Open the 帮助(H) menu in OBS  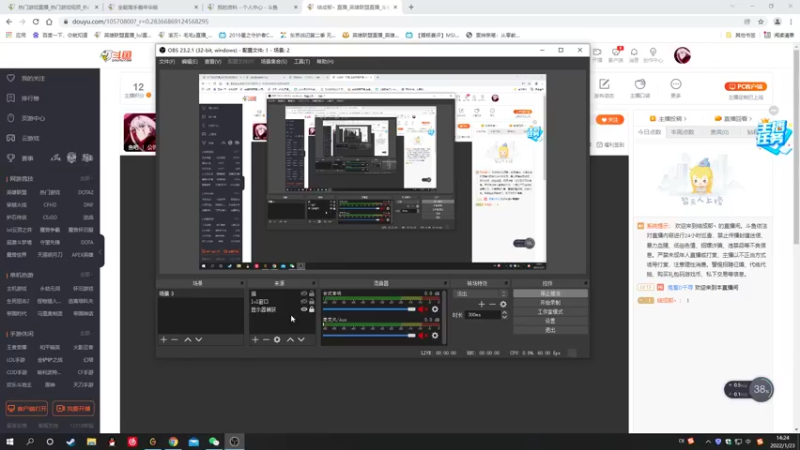click(x=325, y=62)
